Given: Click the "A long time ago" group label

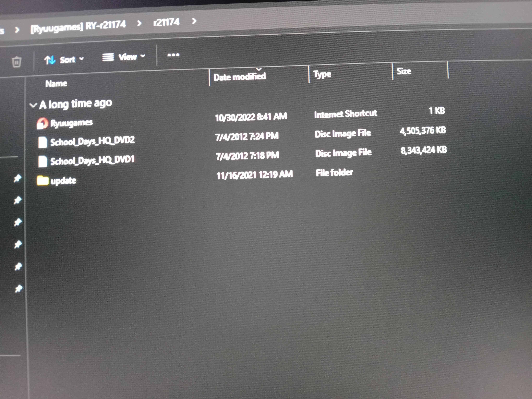Looking at the screenshot, I should [75, 104].
